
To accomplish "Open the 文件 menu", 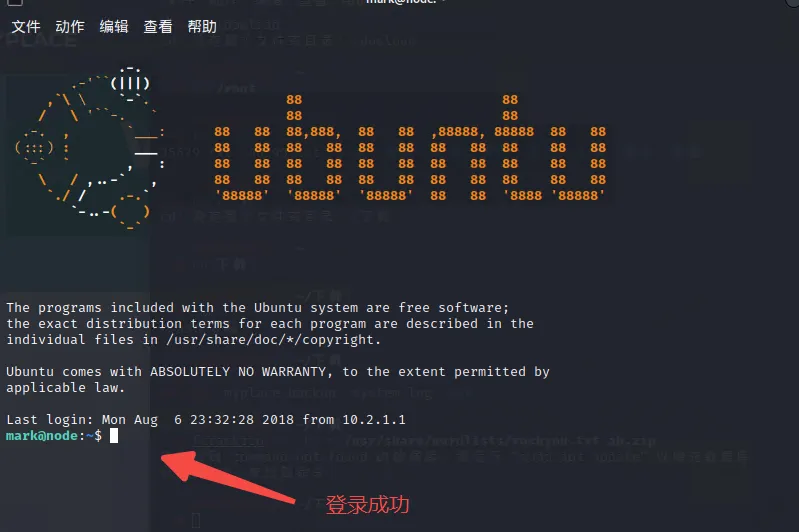I will tap(25, 26).
